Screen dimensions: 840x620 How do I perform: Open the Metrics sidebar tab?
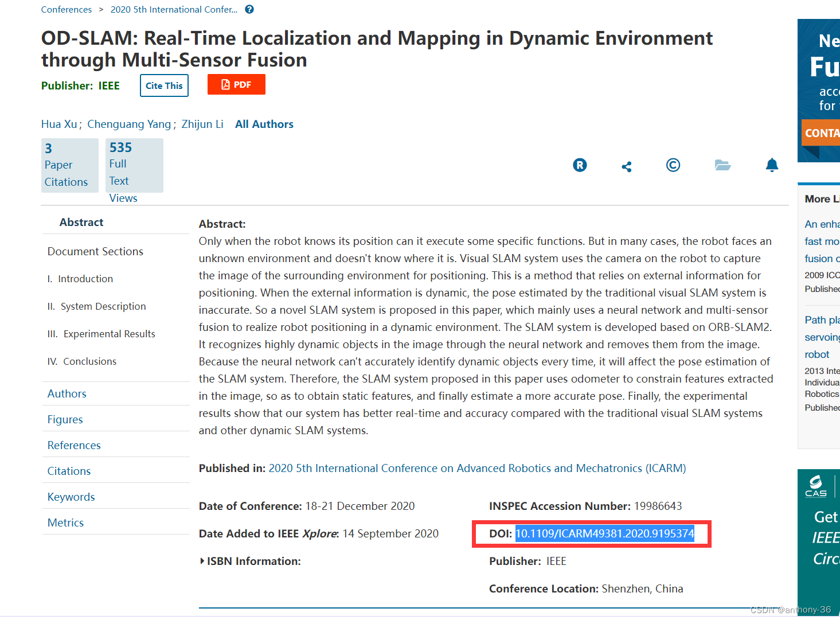65,522
